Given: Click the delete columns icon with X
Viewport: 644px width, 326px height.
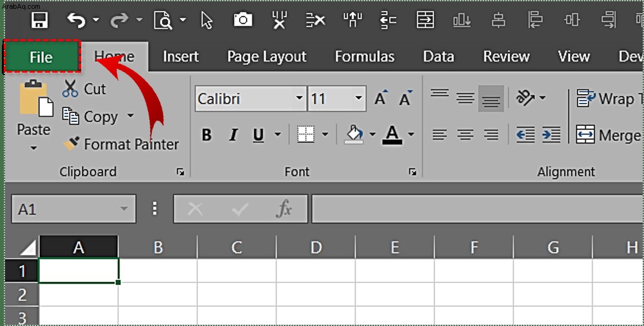Looking at the screenshot, I should tap(279, 20).
